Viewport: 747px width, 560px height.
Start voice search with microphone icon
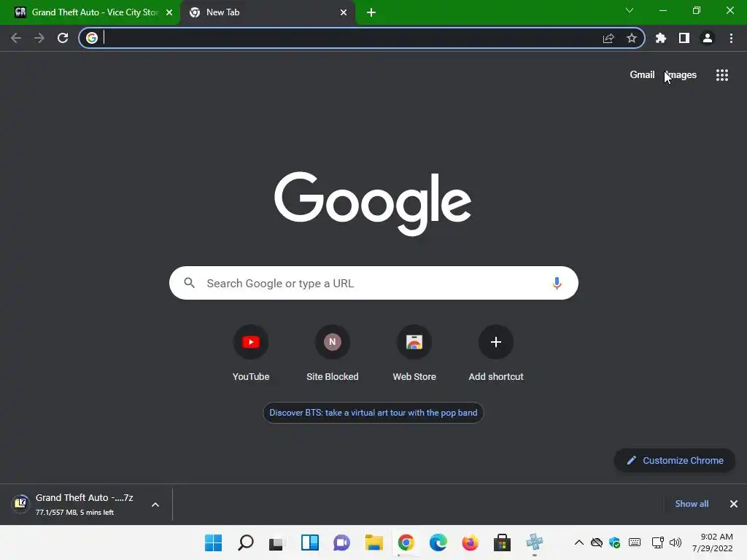(557, 284)
